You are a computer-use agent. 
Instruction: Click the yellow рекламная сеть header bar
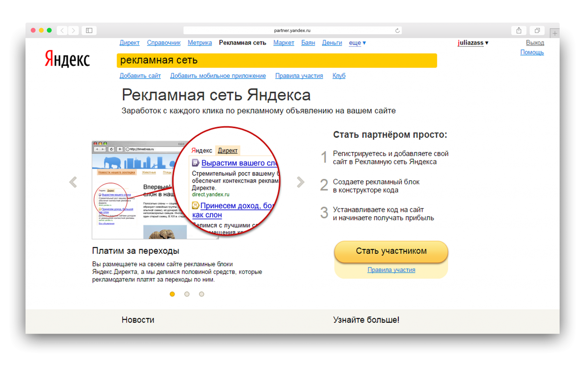[x=277, y=60]
